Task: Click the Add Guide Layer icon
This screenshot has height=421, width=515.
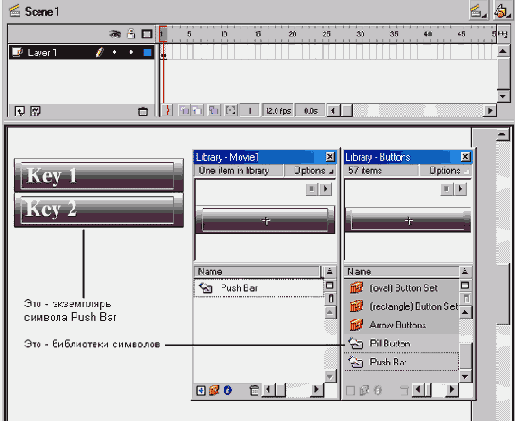Action: point(35,111)
